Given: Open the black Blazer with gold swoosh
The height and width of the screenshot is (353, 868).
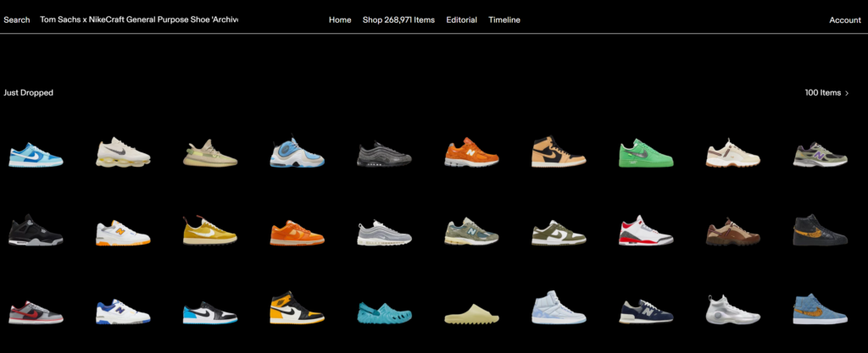Looking at the screenshot, I should 821,229.
